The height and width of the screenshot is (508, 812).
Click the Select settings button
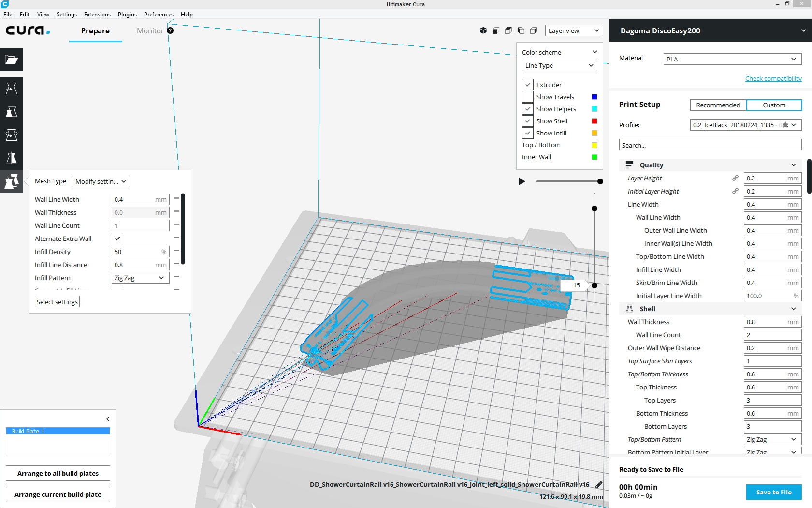pyautogui.click(x=57, y=302)
